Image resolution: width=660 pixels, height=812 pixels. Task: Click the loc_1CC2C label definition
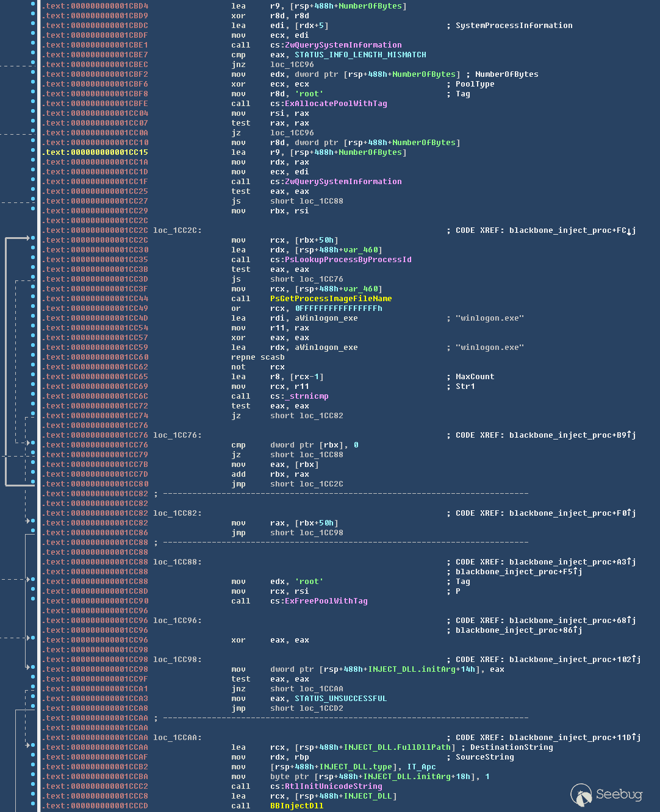coord(178,230)
